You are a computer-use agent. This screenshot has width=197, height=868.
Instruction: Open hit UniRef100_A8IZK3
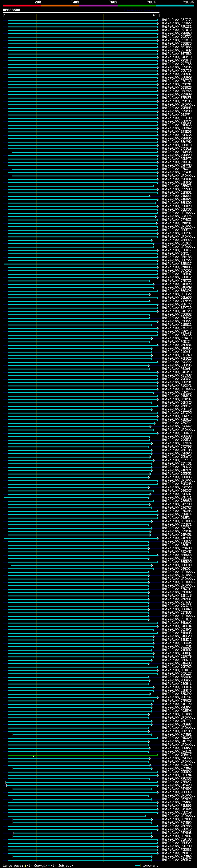[177, 20]
